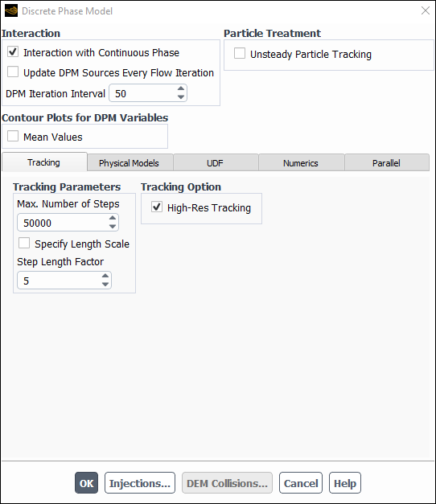Increment Max. Number of Steps value
Viewport: 436px width, 504px height.
tap(113, 218)
